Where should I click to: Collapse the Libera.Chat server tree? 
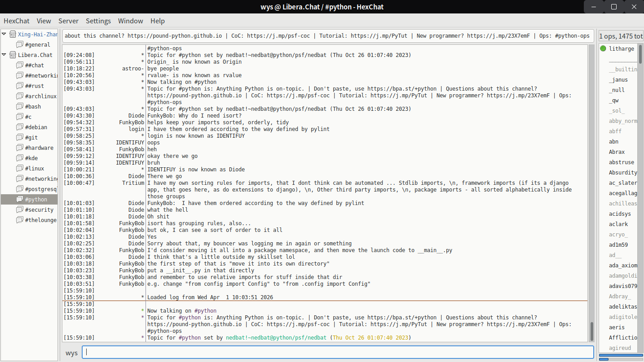pyautogui.click(x=4, y=55)
